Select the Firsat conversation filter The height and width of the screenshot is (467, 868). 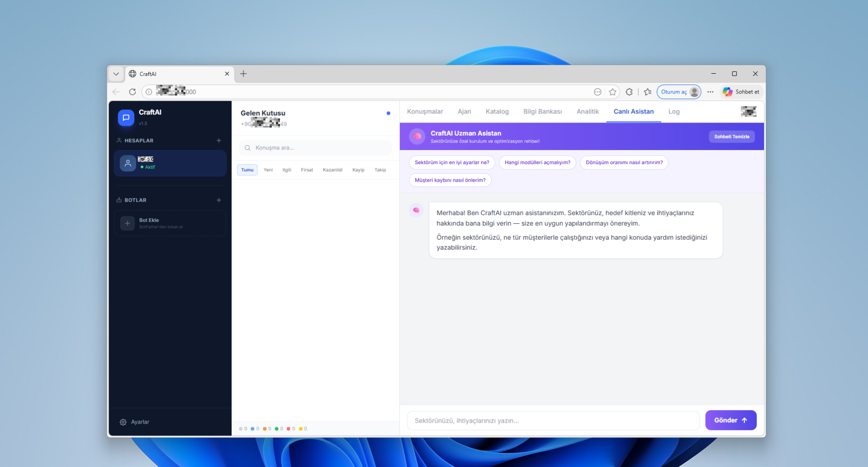[307, 170]
